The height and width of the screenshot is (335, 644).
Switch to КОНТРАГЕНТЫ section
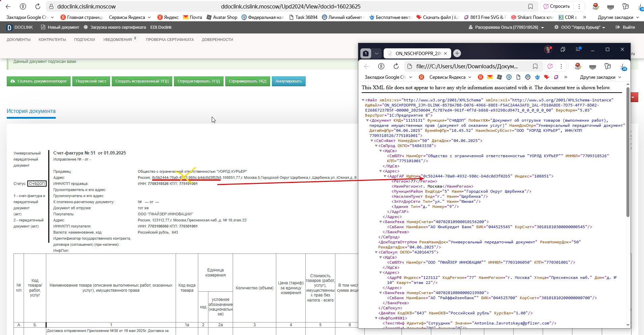click(52, 40)
